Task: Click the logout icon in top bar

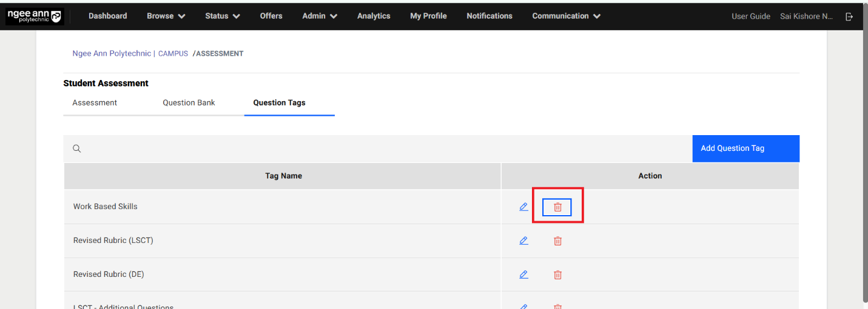Action: (849, 16)
